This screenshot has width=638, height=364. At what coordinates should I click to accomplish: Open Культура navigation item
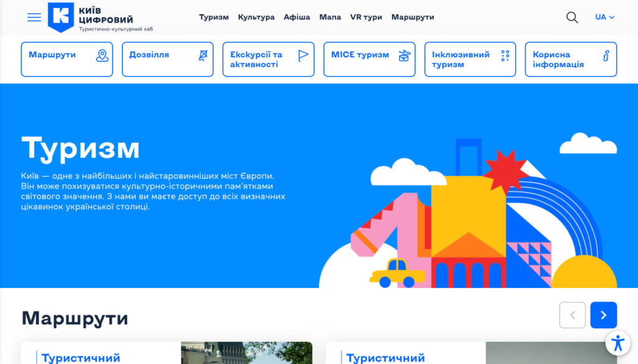(x=256, y=17)
